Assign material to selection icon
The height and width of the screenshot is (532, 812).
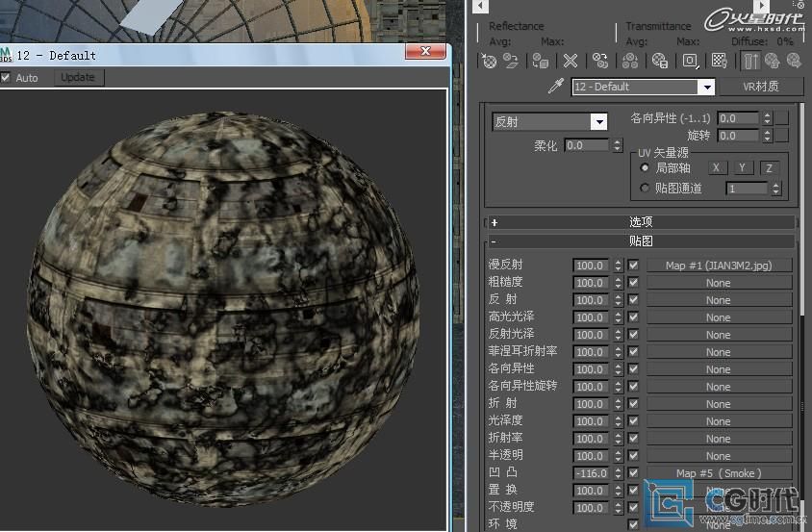(x=541, y=61)
